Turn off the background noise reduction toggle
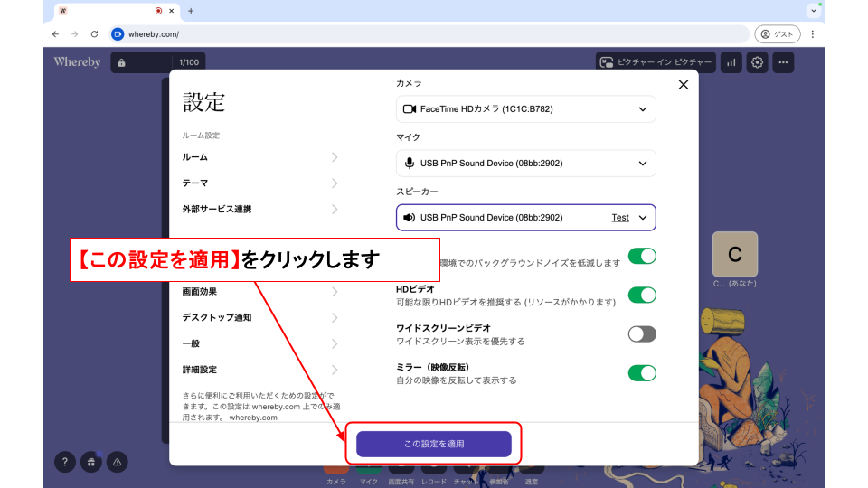The height and width of the screenshot is (488, 868). [x=642, y=256]
